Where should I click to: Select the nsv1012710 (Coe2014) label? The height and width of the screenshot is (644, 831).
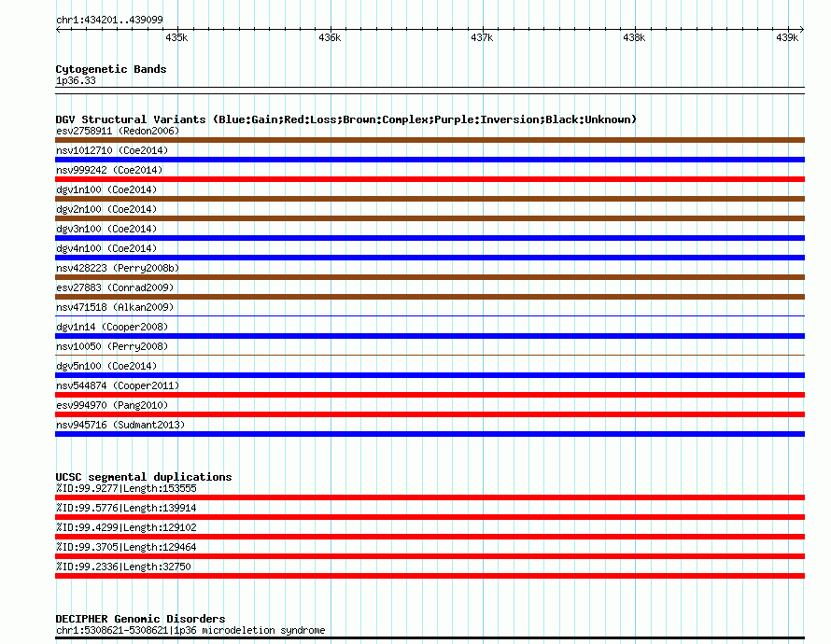click(112, 150)
